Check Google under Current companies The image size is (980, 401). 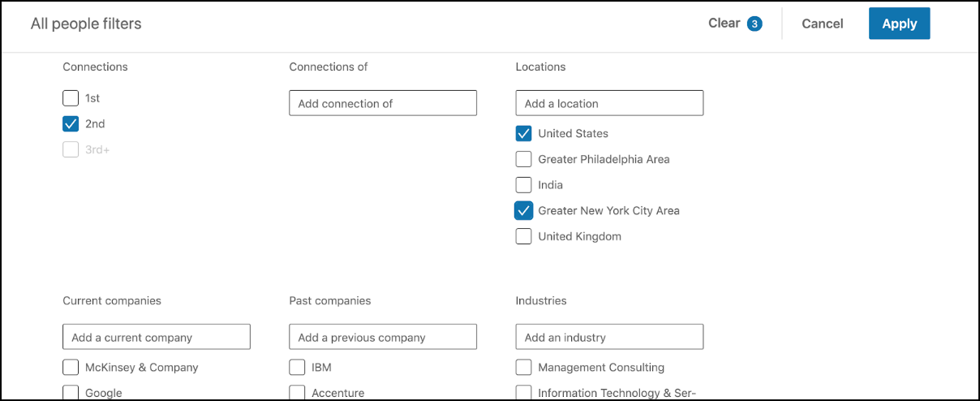pyautogui.click(x=71, y=393)
